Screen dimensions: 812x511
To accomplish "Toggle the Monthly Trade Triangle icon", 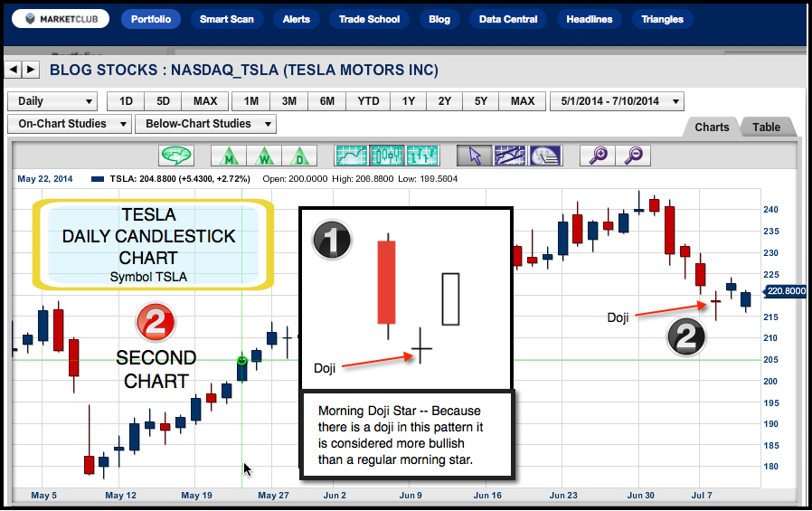I will [x=229, y=156].
